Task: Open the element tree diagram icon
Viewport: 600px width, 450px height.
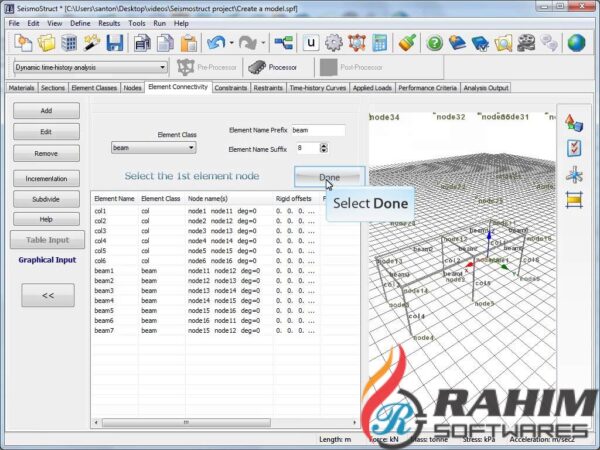Action: (284, 43)
